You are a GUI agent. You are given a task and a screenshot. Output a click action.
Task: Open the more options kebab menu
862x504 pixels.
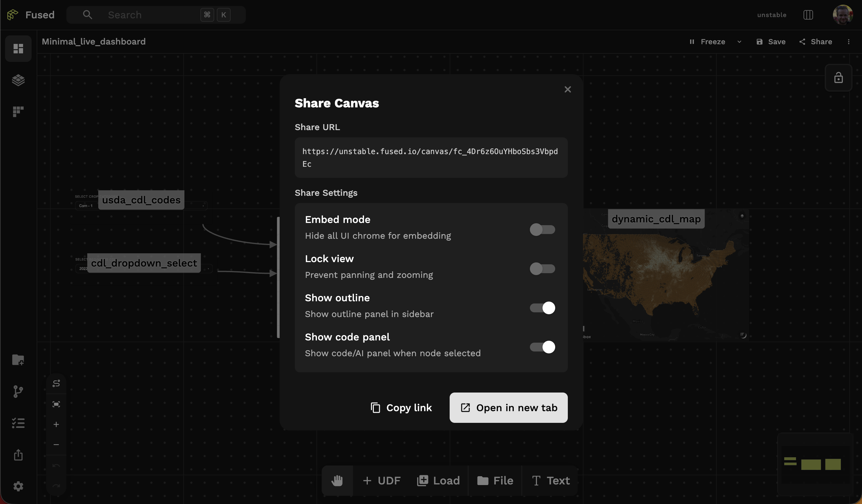pos(849,42)
